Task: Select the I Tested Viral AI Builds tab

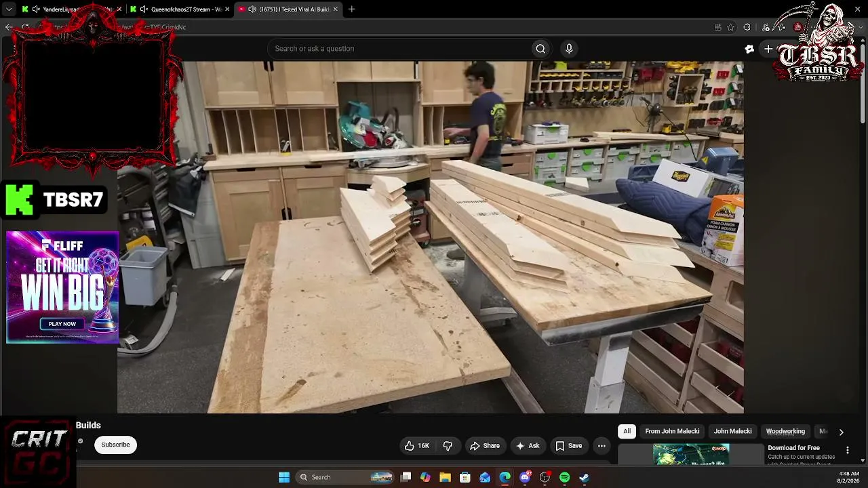Action: click(x=288, y=9)
